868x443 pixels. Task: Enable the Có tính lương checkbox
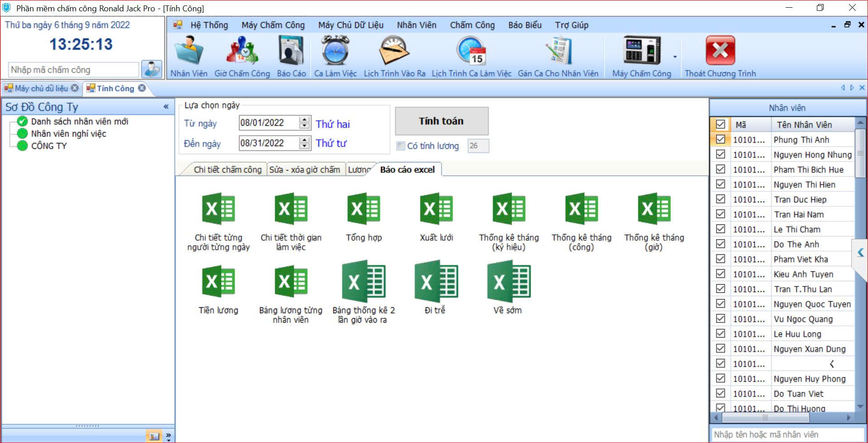(x=401, y=146)
